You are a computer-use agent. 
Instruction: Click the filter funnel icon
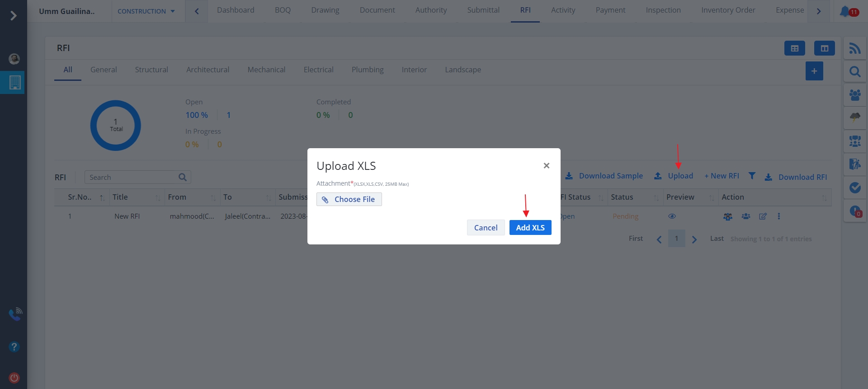(752, 176)
